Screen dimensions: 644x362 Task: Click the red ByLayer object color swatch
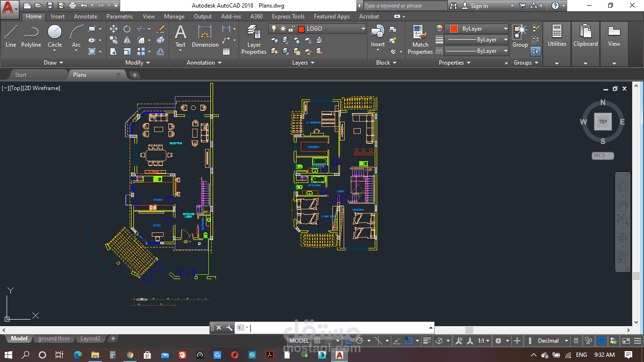coord(454,29)
